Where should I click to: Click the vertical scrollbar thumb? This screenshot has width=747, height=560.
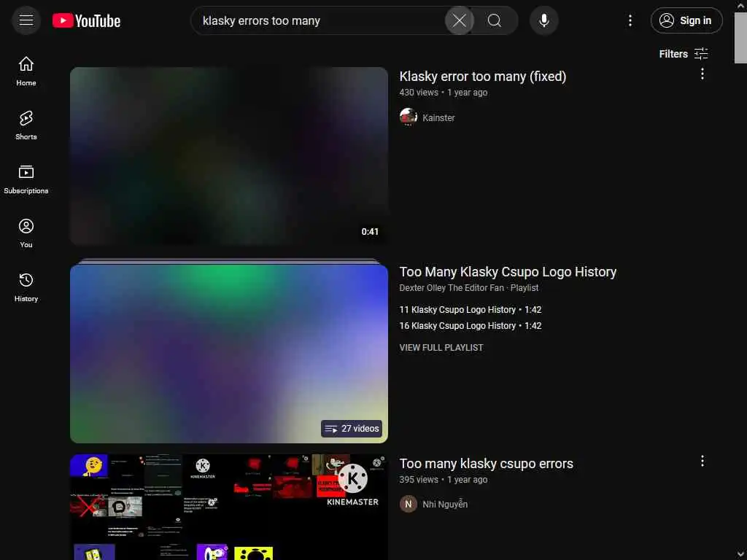(x=740, y=38)
